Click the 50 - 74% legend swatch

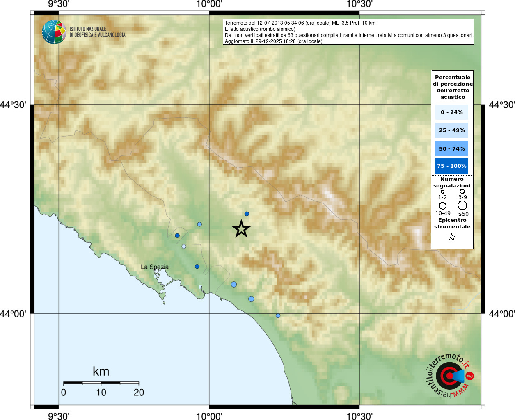[x=452, y=148]
